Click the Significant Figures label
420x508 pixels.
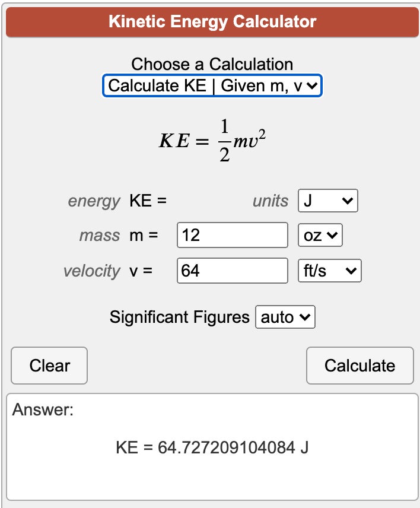tap(179, 317)
